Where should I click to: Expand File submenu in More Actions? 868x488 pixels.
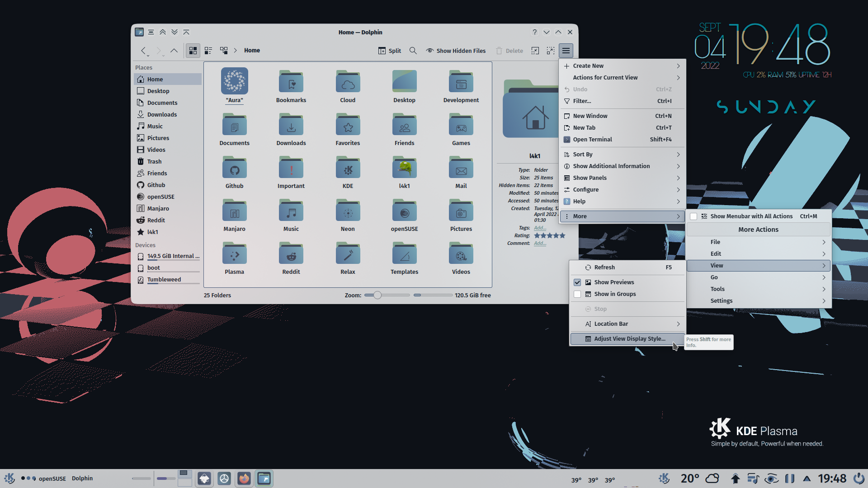pos(759,242)
